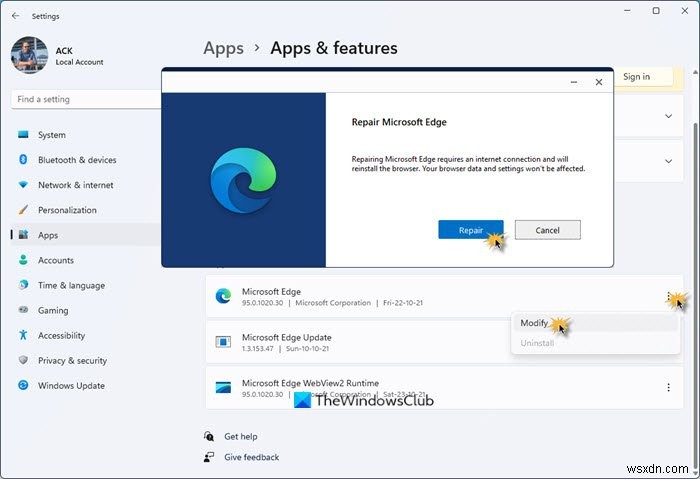Open the three-dot menu for Microsoft Edge
Screen dimensions: 700x479
(668, 296)
